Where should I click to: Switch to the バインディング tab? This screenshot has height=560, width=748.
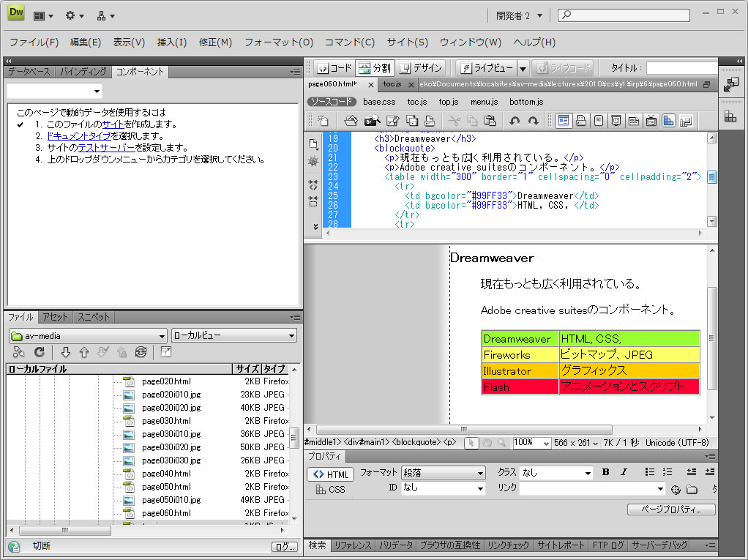[83, 72]
